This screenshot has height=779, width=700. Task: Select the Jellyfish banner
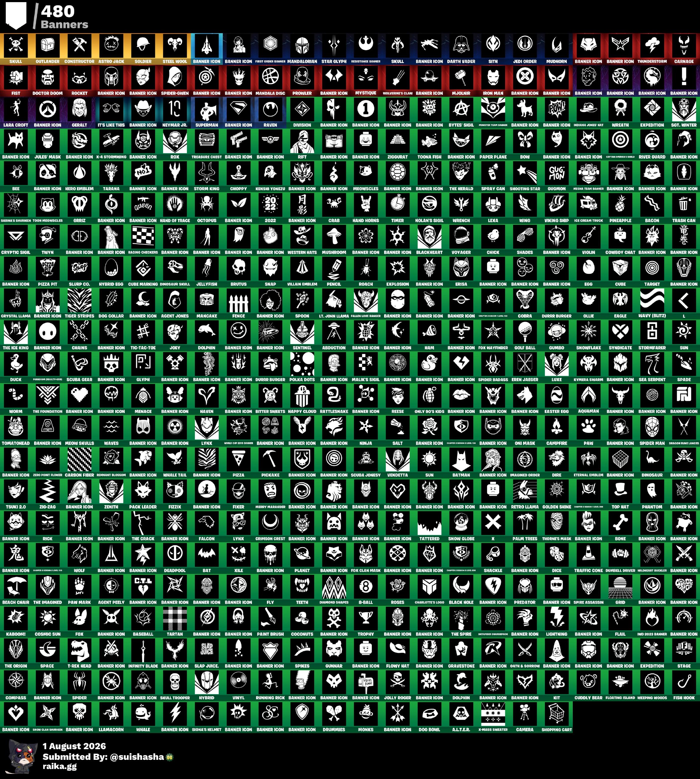tap(207, 272)
